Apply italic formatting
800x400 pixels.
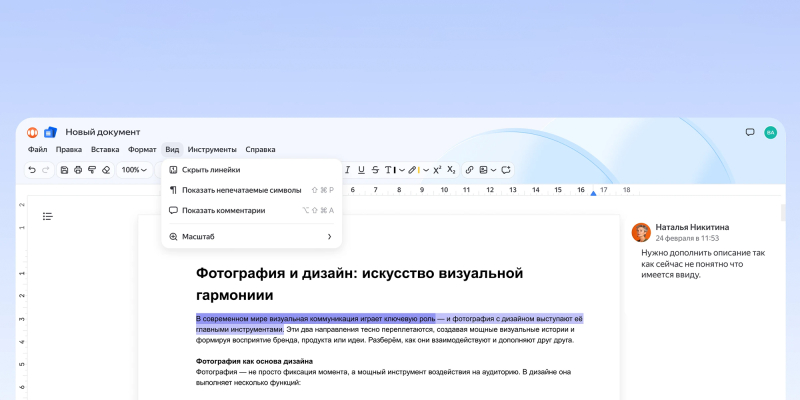tap(348, 170)
